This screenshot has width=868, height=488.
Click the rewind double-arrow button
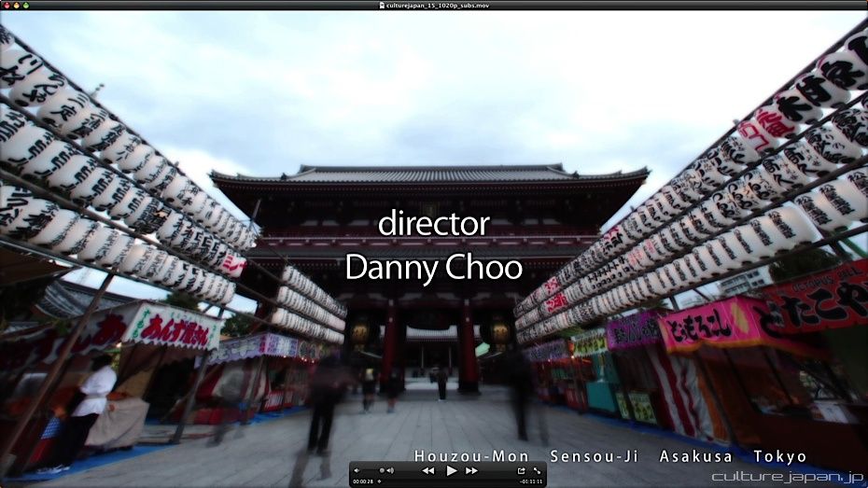(428, 471)
